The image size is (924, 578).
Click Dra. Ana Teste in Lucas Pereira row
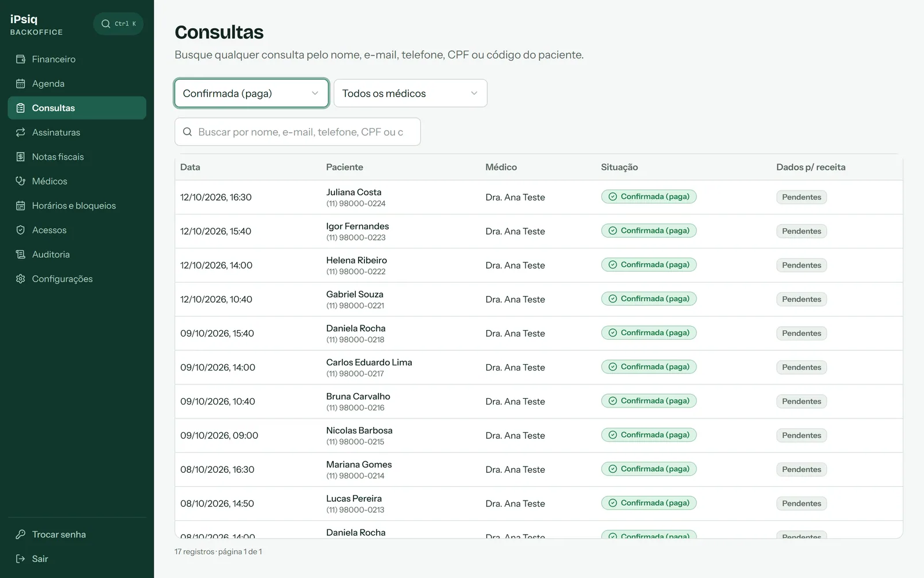coord(515,503)
